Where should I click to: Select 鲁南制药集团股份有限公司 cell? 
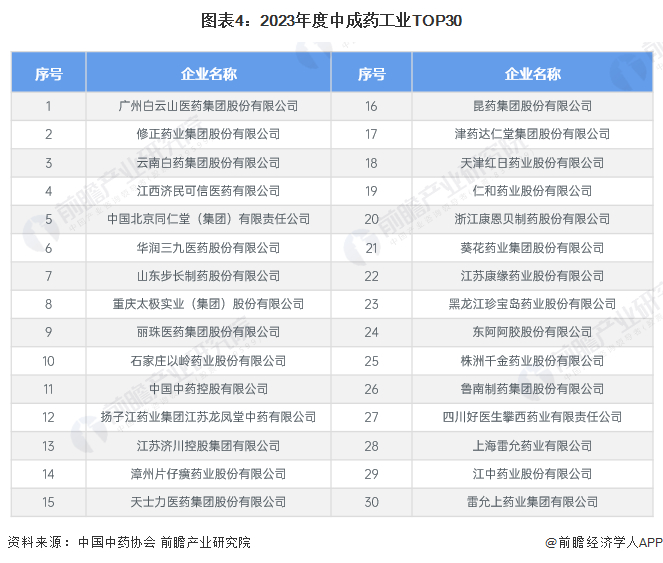[x=532, y=389]
